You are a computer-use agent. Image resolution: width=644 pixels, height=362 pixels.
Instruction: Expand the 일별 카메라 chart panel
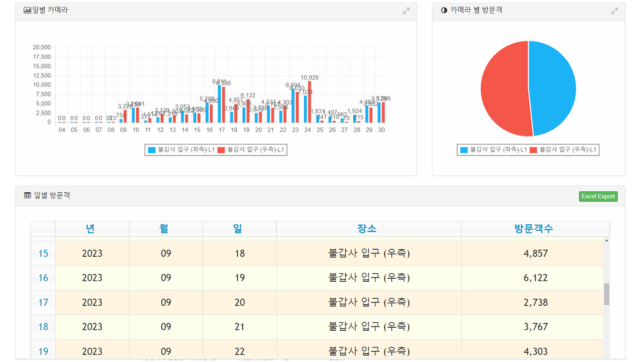[406, 11]
